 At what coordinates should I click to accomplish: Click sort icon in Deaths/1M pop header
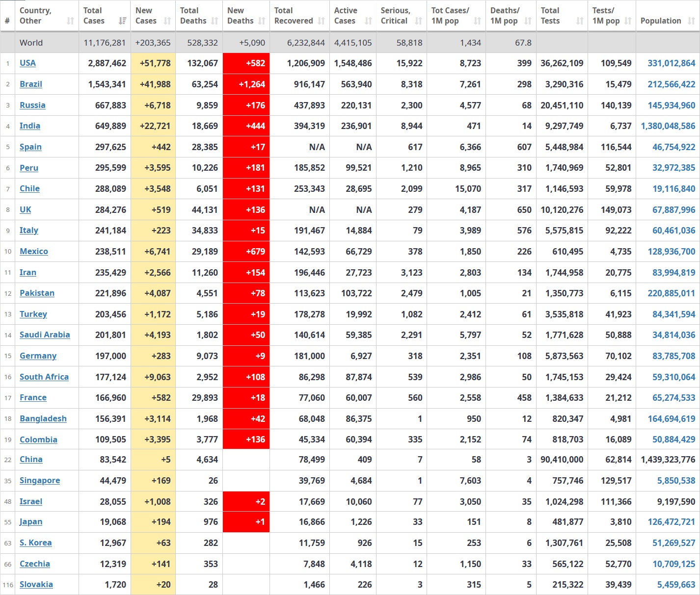pyautogui.click(x=528, y=21)
